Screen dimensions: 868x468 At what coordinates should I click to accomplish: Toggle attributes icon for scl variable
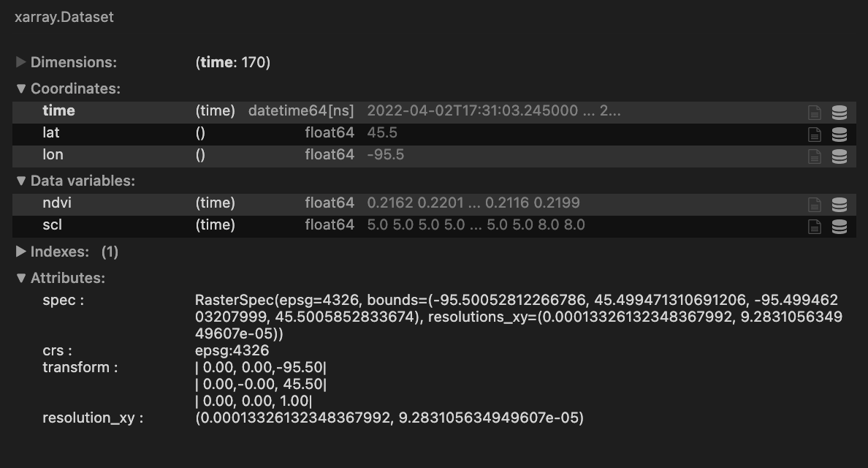coord(815,227)
